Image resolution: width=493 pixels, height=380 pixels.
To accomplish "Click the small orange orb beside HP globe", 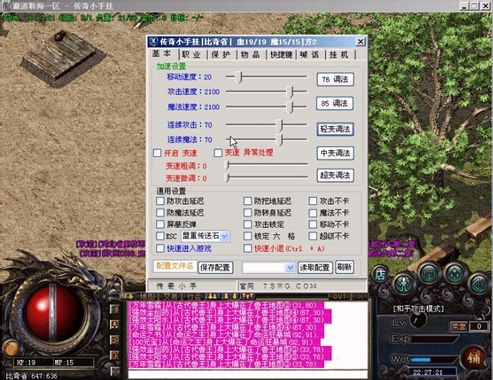I will point(11,348).
